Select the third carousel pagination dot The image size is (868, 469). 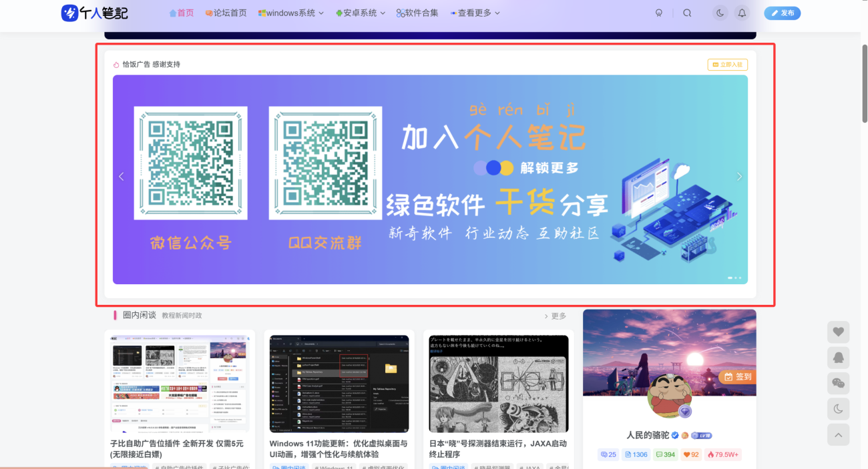(740, 278)
